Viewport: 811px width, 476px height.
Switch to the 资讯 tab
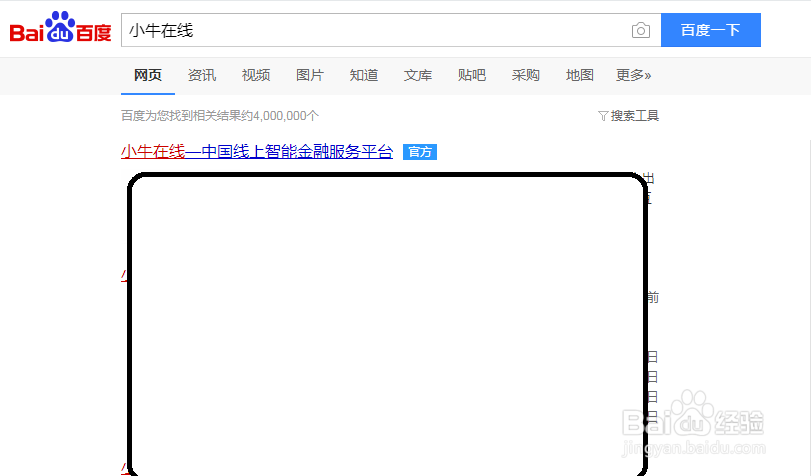coord(202,76)
